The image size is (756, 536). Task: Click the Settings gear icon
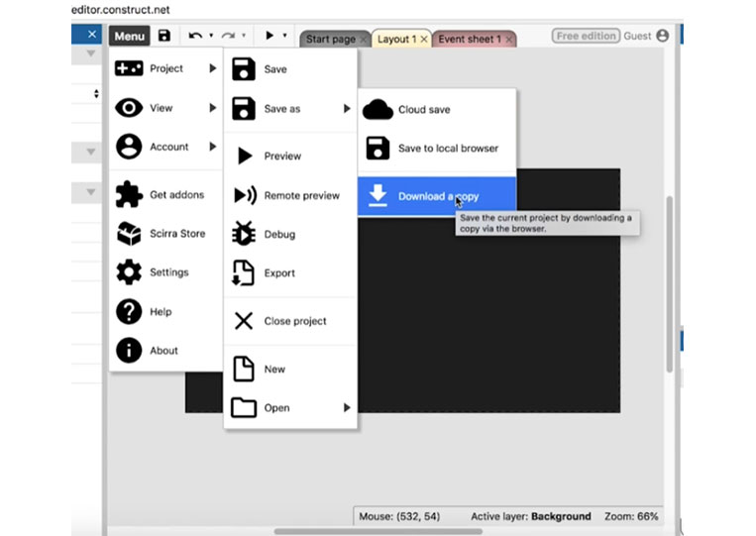click(x=129, y=272)
